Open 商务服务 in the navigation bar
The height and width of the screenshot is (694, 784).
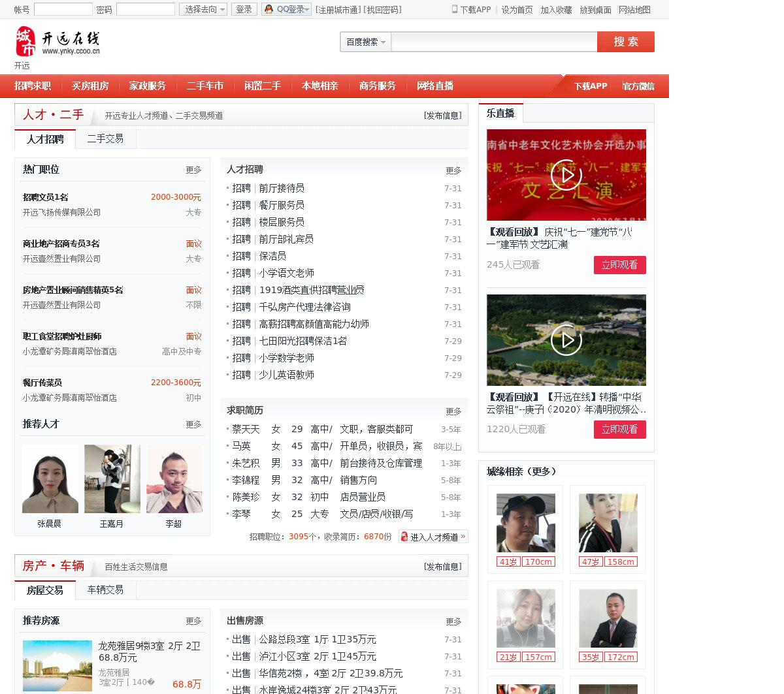[x=378, y=86]
